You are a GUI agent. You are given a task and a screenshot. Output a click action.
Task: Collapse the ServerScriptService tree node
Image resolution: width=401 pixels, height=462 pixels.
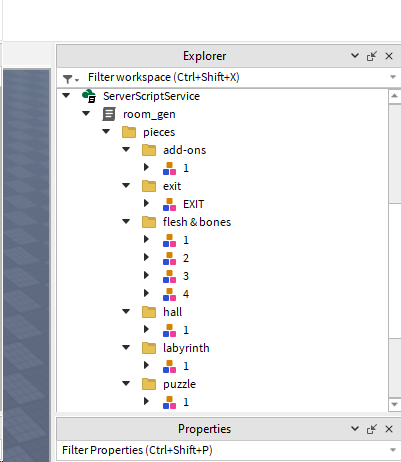pos(66,96)
